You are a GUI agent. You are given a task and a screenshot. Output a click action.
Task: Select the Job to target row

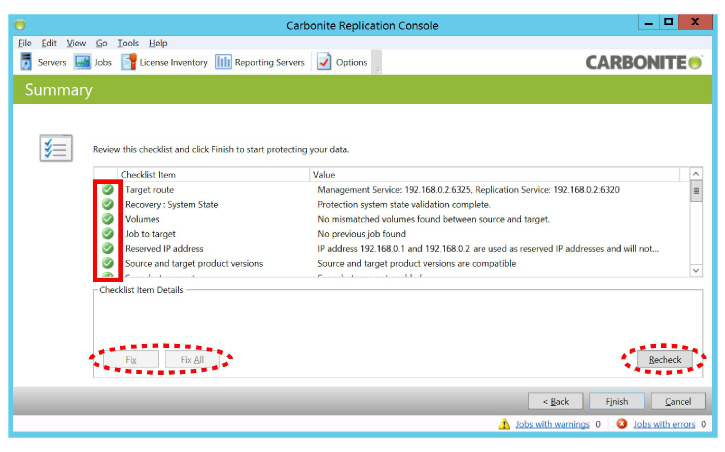392,234
